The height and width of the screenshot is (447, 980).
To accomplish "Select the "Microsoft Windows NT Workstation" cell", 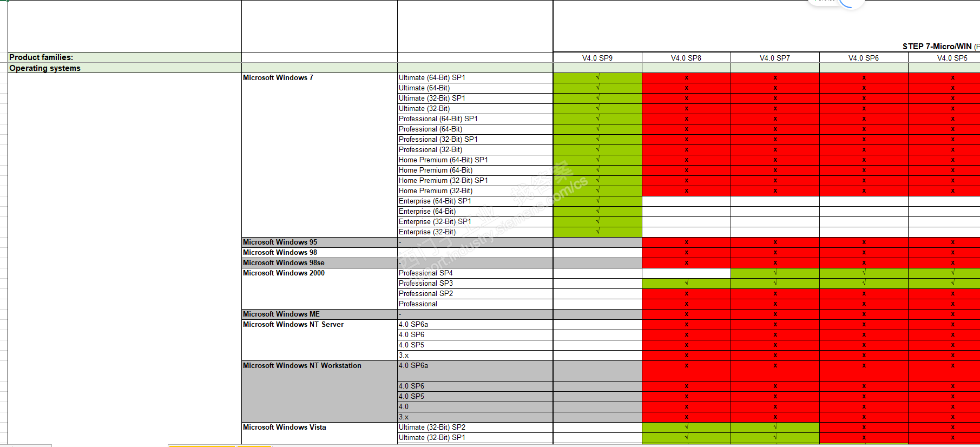I will point(319,391).
